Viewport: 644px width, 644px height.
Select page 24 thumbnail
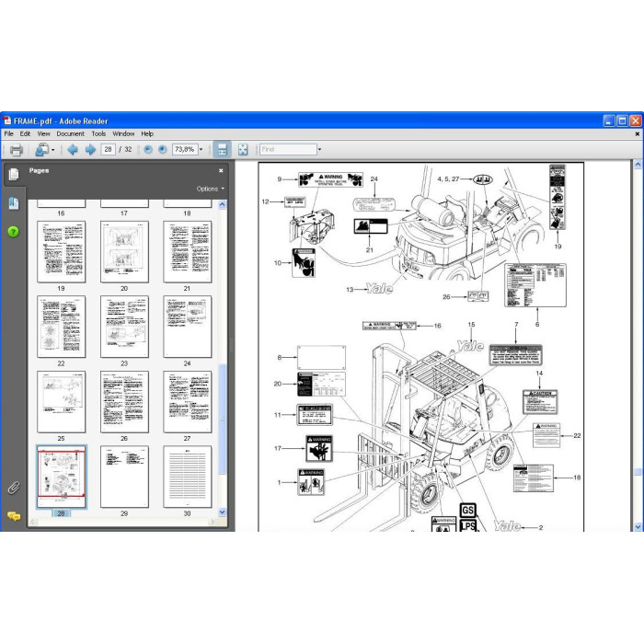click(188, 327)
